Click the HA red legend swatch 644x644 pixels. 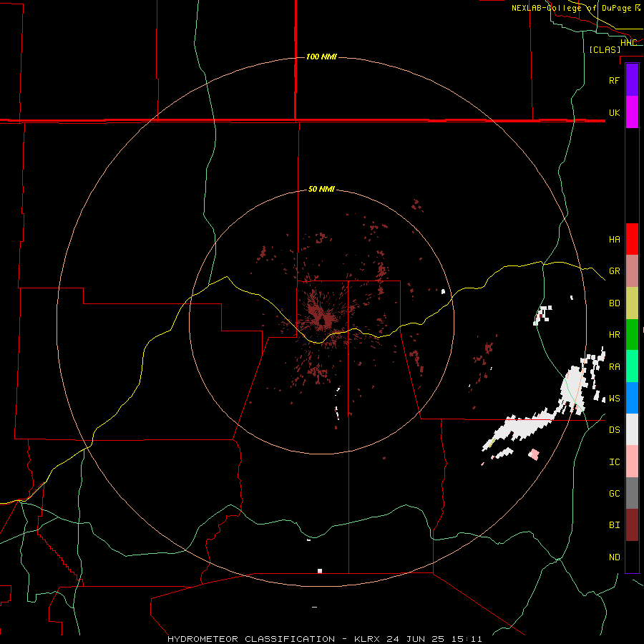click(632, 239)
